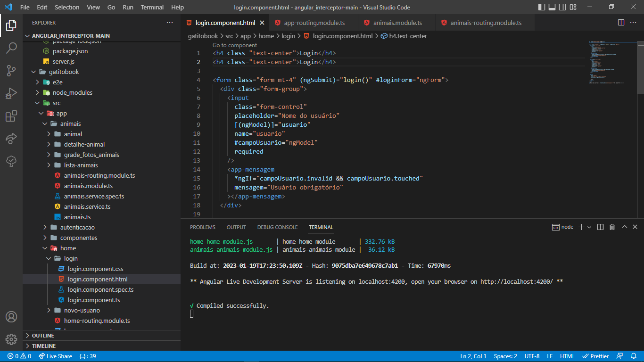Click Live Share in status bar

tap(56, 356)
